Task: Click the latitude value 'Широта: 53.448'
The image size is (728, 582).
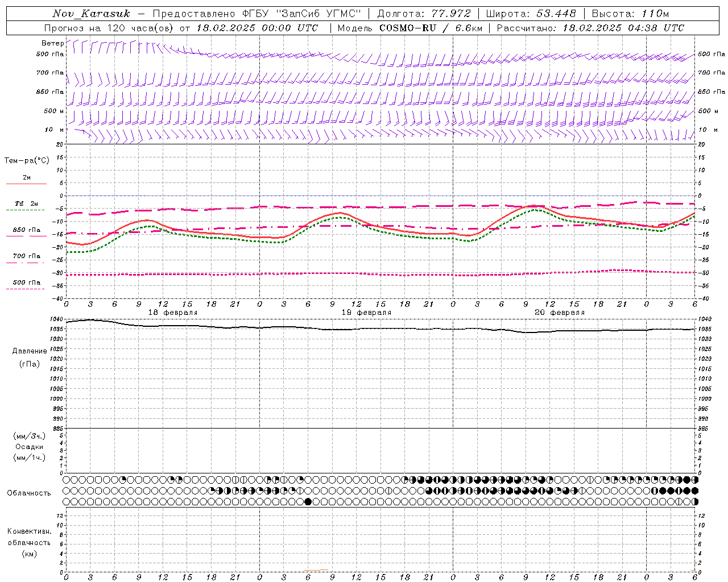Action: [531, 14]
